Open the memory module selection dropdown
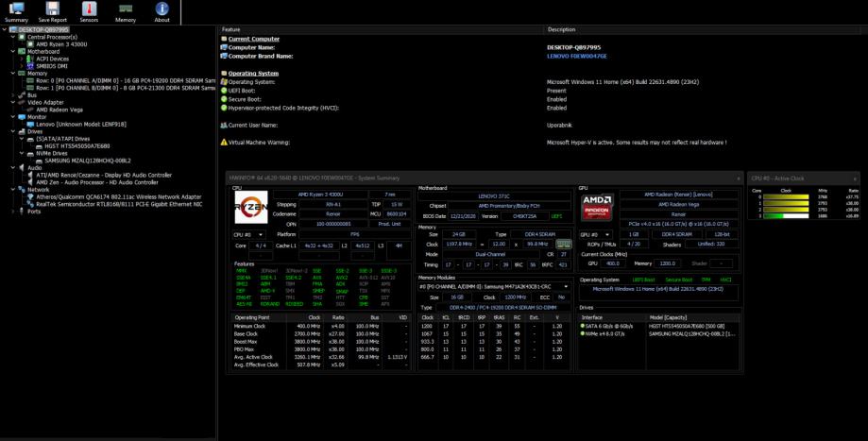The image size is (868, 441). tap(495, 286)
